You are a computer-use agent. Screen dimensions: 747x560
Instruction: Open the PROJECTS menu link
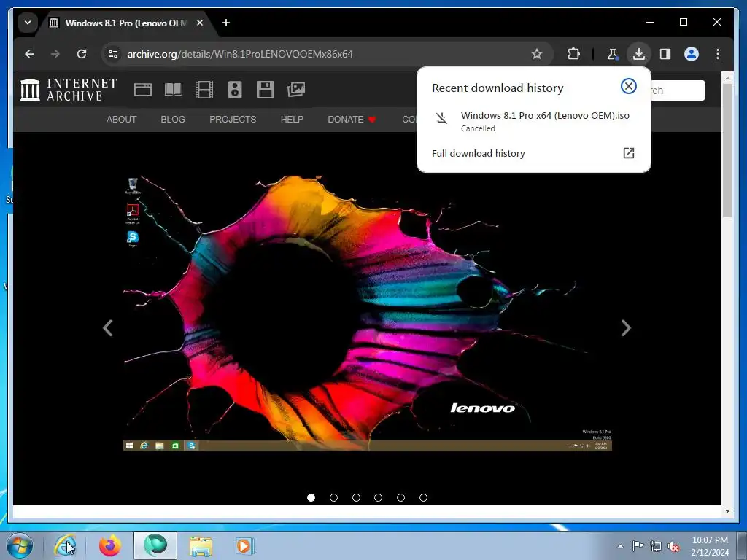[x=233, y=120]
